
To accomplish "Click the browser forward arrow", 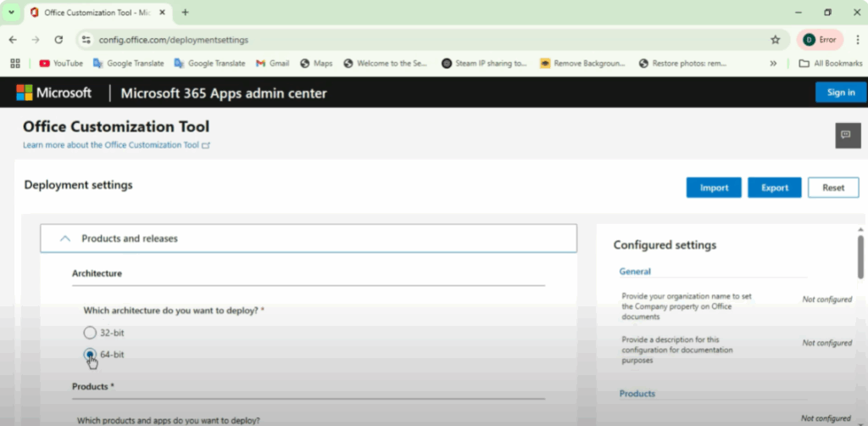I will (x=36, y=40).
